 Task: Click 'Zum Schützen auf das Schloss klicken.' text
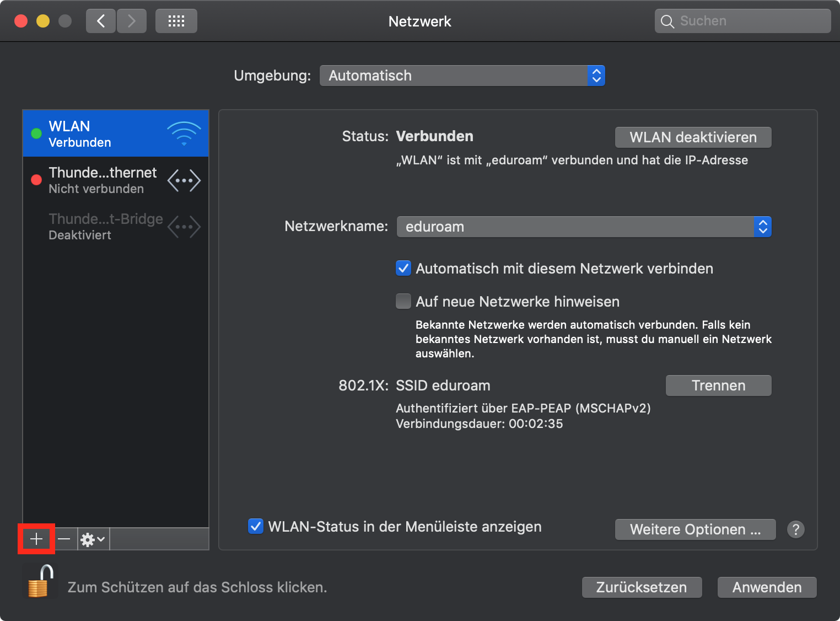coord(197,587)
